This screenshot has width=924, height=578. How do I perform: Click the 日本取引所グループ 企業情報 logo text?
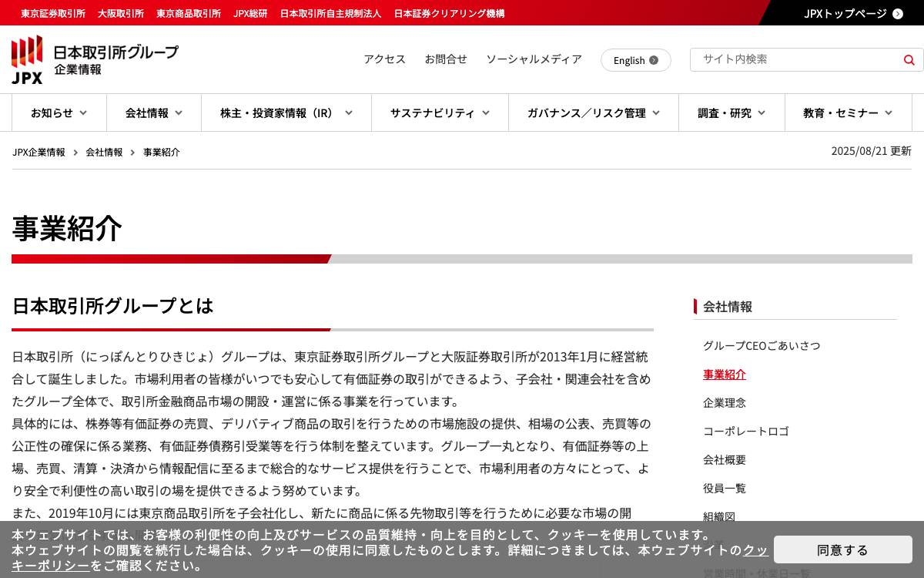point(115,59)
